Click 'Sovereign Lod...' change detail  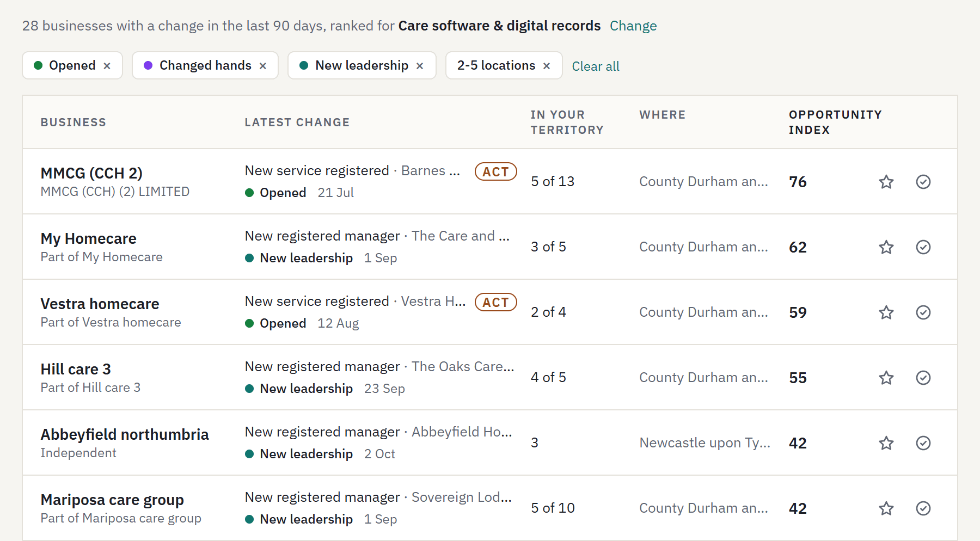462,497
